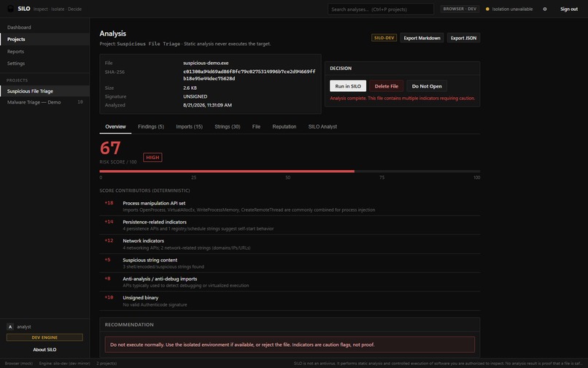Click the Unsigned binary contributor row

click(x=290, y=301)
